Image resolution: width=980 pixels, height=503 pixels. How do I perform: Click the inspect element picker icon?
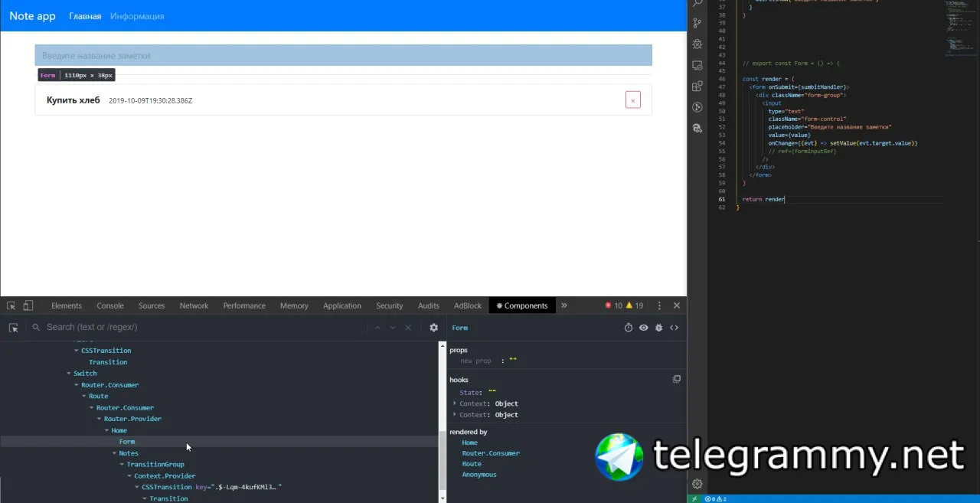[x=11, y=305]
